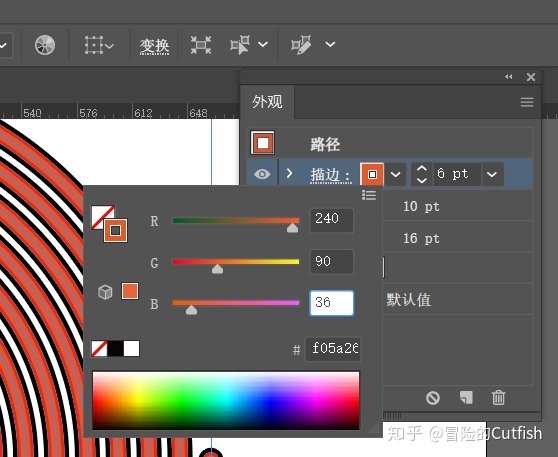
Task: Click the B value field 36
Action: [x=332, y=303]
